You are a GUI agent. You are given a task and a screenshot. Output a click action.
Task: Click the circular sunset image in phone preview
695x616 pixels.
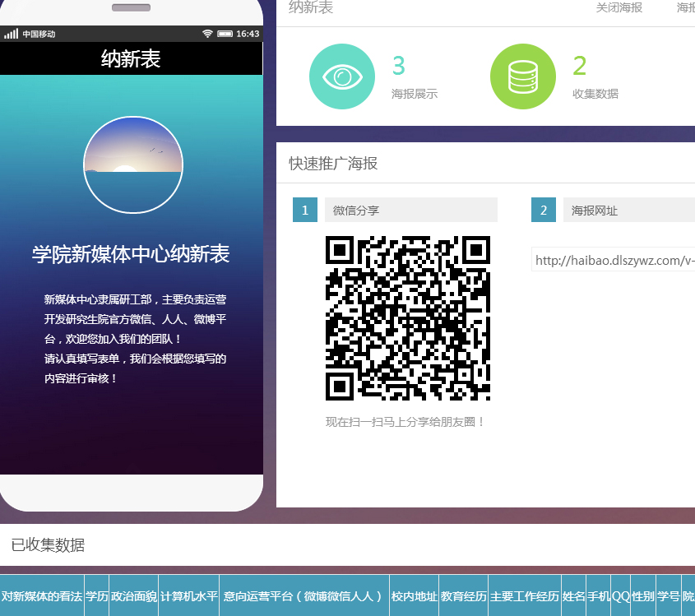pyautogui.click(x=133, y=164)
